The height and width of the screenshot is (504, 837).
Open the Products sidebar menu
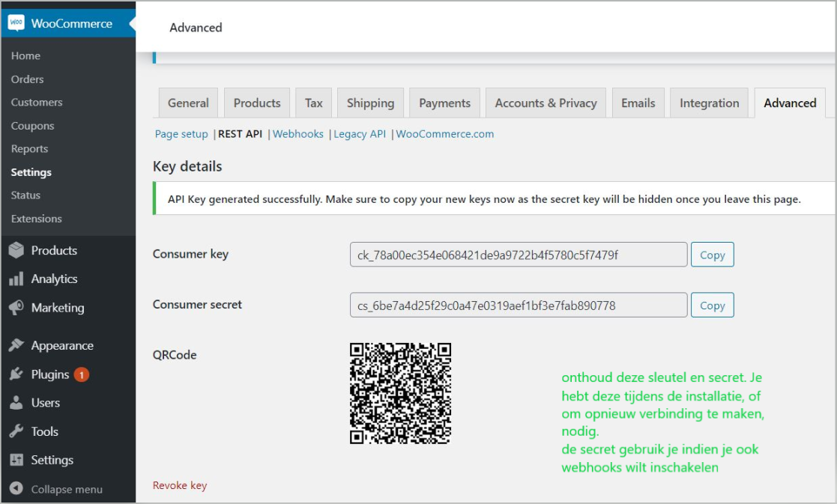tap(54, 250)
